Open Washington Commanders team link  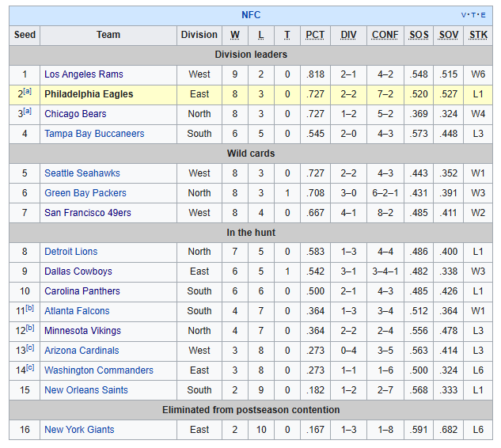pos(99,370)
